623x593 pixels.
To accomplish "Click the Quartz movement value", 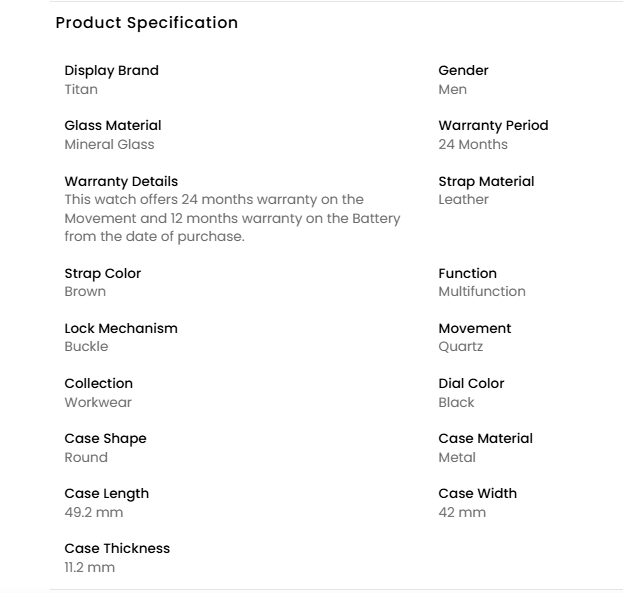I will click(x=460, y=346).
